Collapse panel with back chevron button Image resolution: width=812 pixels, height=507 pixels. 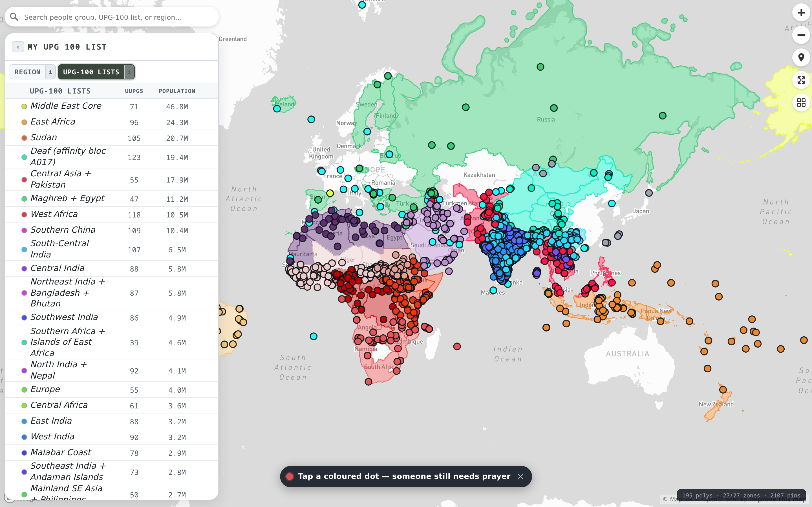coord(18,47)
